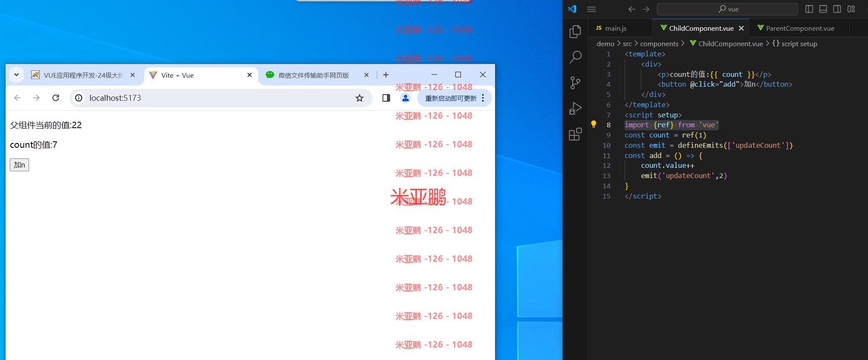Open Source Control view
Viewport: 868px width, 360px height.
tap(575, 82)
